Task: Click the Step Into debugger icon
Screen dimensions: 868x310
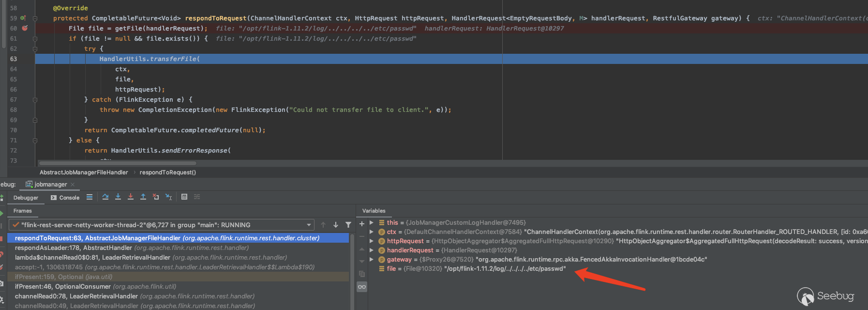Action: point(118,197)
